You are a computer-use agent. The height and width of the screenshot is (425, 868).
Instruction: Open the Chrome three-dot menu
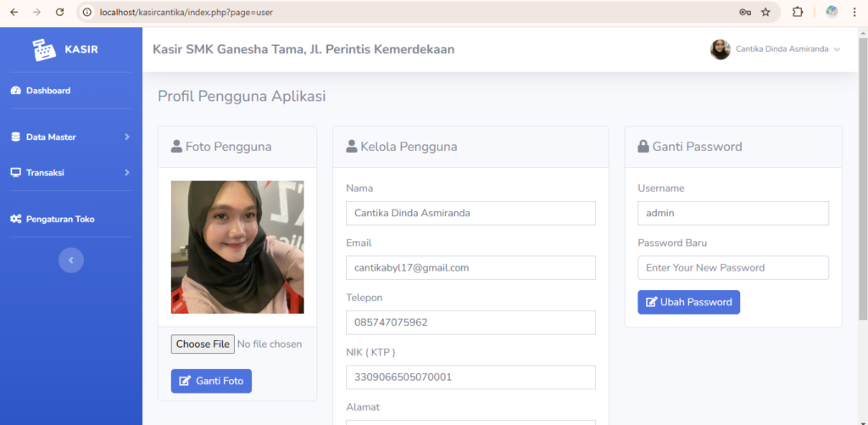853,12
